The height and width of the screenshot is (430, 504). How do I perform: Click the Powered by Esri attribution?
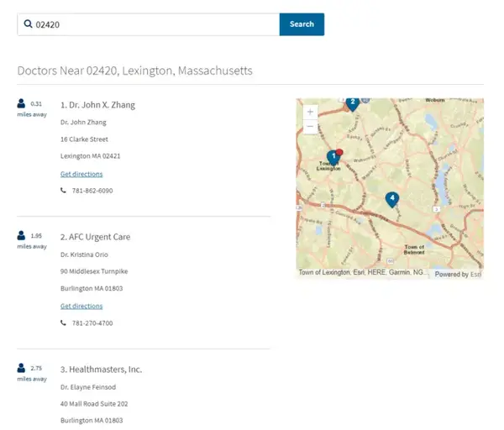tap(458, 274)
